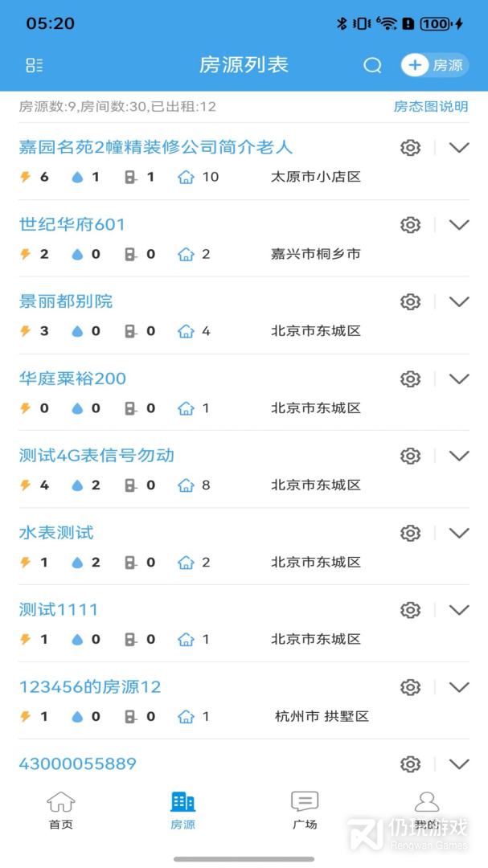Collapse arrow on 123456的房源12 listing
This screenshot has height=868, width=488.
point(459,687)
